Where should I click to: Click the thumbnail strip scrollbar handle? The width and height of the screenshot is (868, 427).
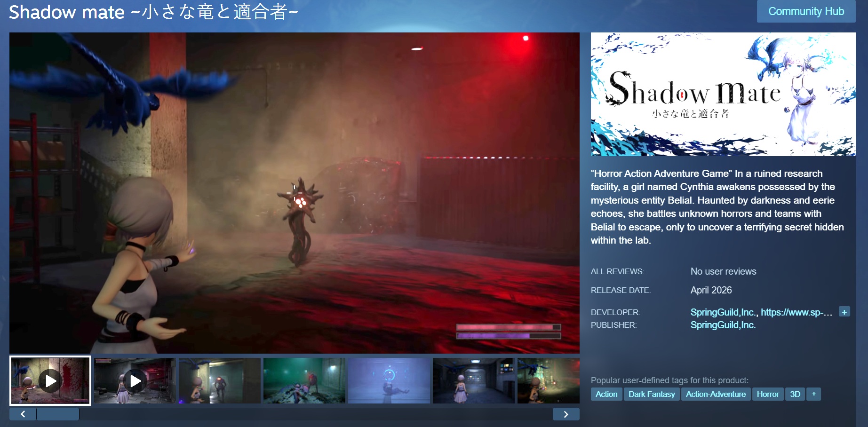click(58, 414)
